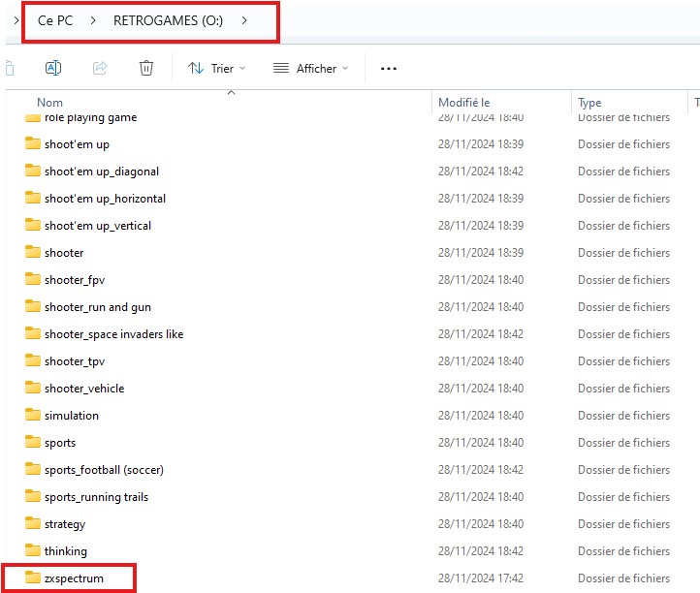Select the sports_football (soccer) folder
Screen dimensions: 700x593
(x=104, y=470)
